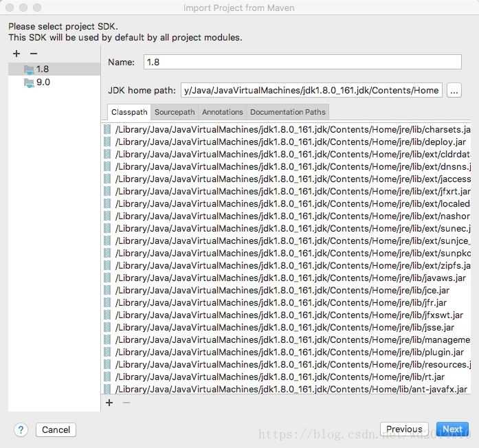479x448 pixels.
Task: Select the ext/localedata classpath row
Action: [x=286, y=203]
